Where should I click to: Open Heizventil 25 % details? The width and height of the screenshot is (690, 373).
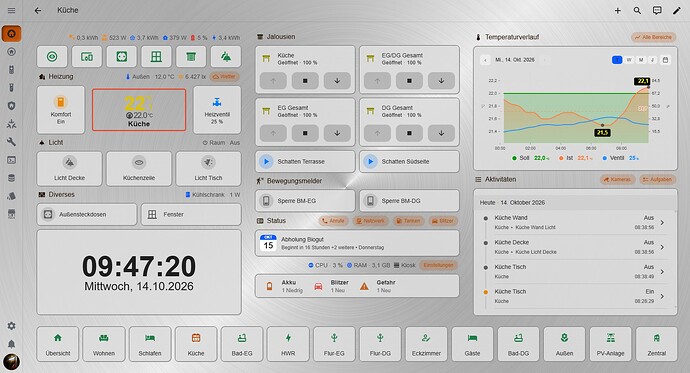click(217, 110)
